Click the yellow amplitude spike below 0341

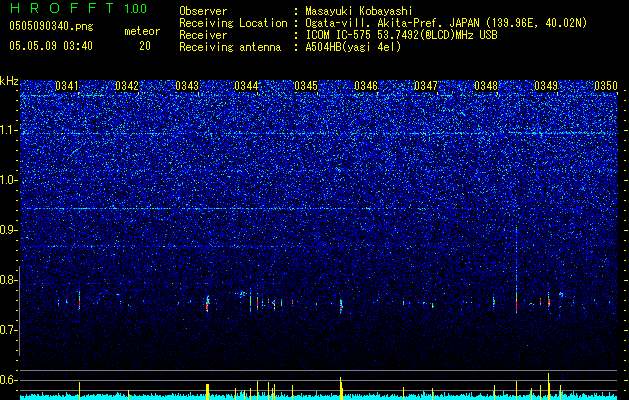tap(79, 390)
